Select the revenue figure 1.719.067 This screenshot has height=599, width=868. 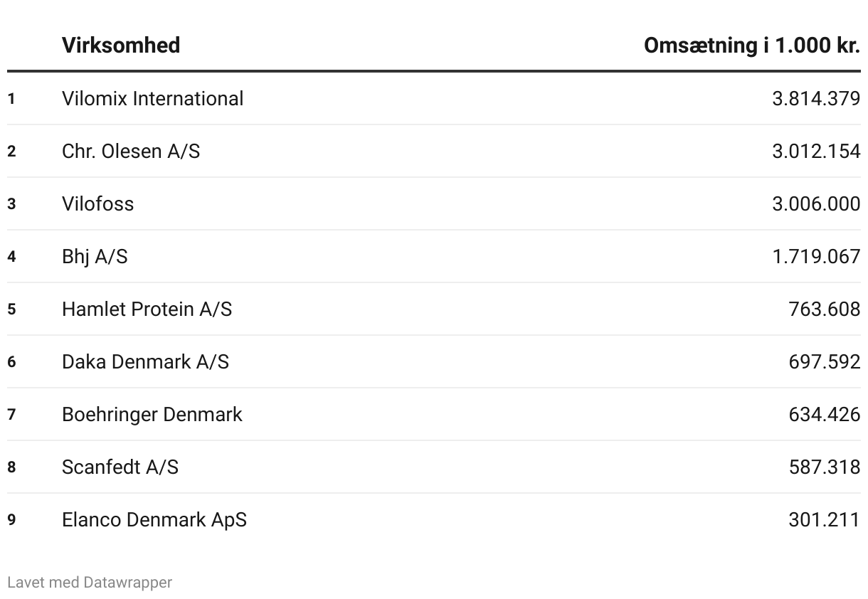tap(815, 256)
